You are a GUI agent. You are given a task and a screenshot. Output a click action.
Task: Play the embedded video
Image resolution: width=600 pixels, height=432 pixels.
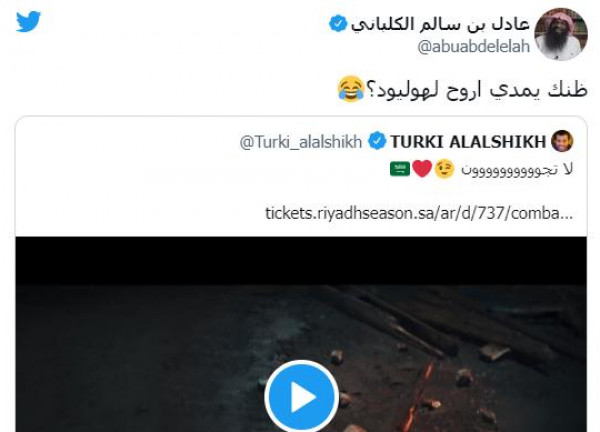click(302, 397)
